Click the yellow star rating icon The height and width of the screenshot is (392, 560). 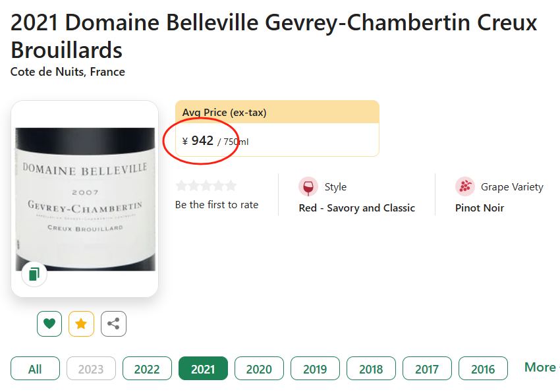[81, 323]
